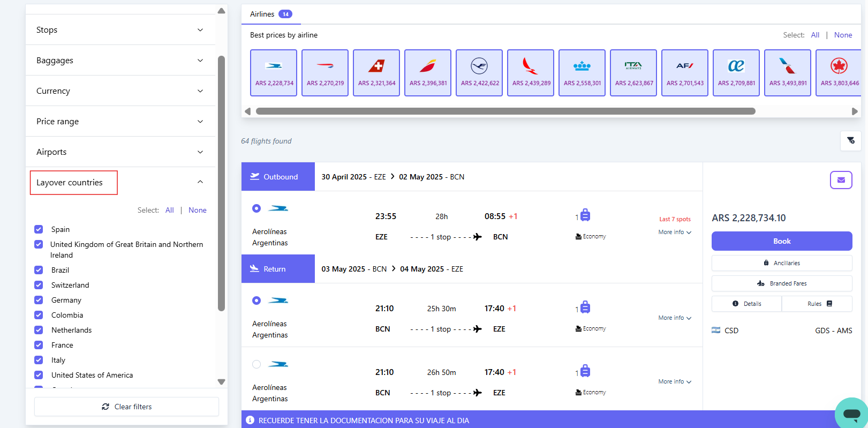Click the Swiss airline logo tile
This screenshot has width=868, height=428.
tap(376, 72)
